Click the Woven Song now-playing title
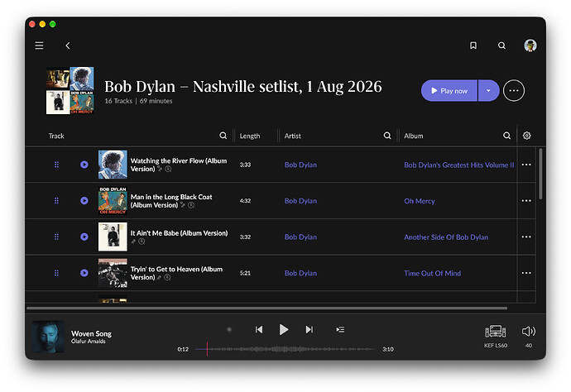 pyautogui.click(x=91, y=333)
